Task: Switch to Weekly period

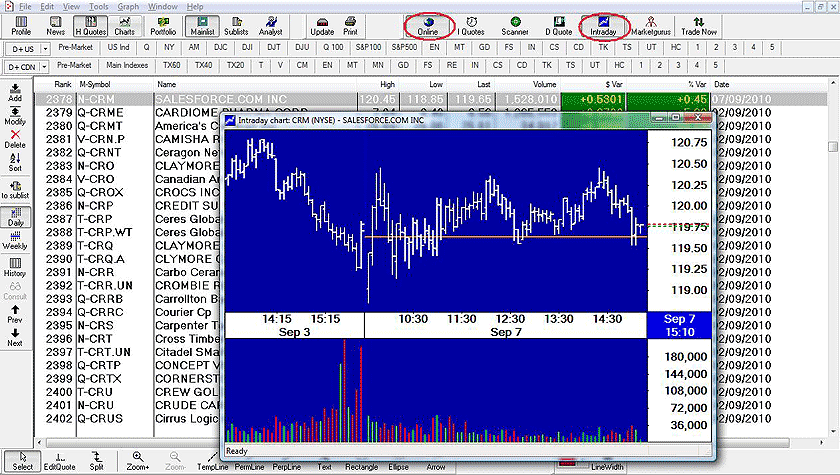Action: (x=15, y=240)
